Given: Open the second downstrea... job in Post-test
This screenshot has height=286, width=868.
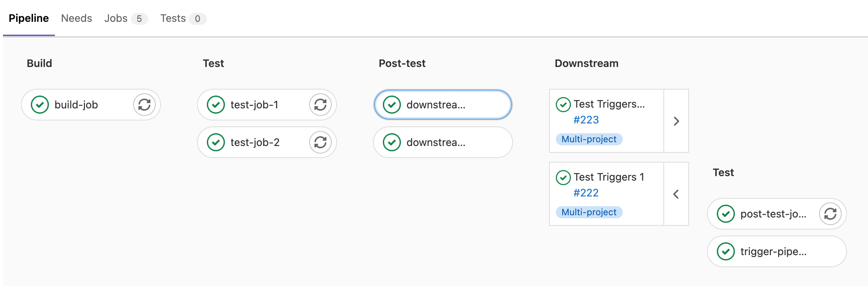Looking at the screenshot, I should pos(443,142).
